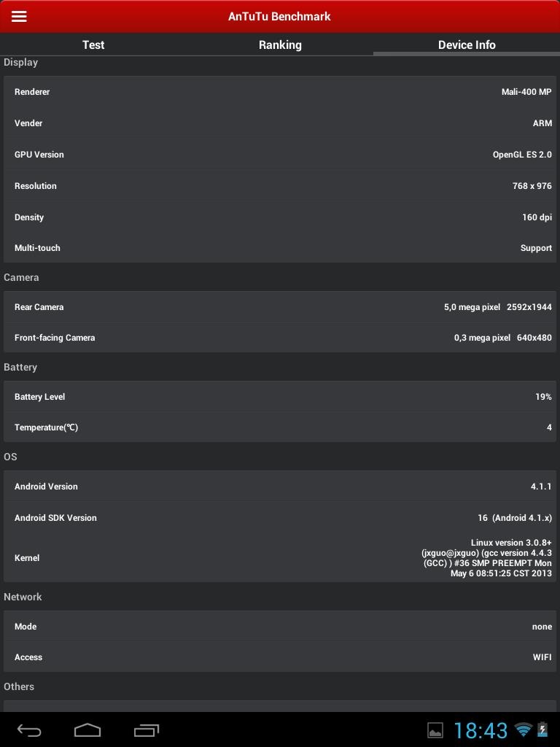Tap the AnTuTu Benchmark title

click(x=279, y=16)
